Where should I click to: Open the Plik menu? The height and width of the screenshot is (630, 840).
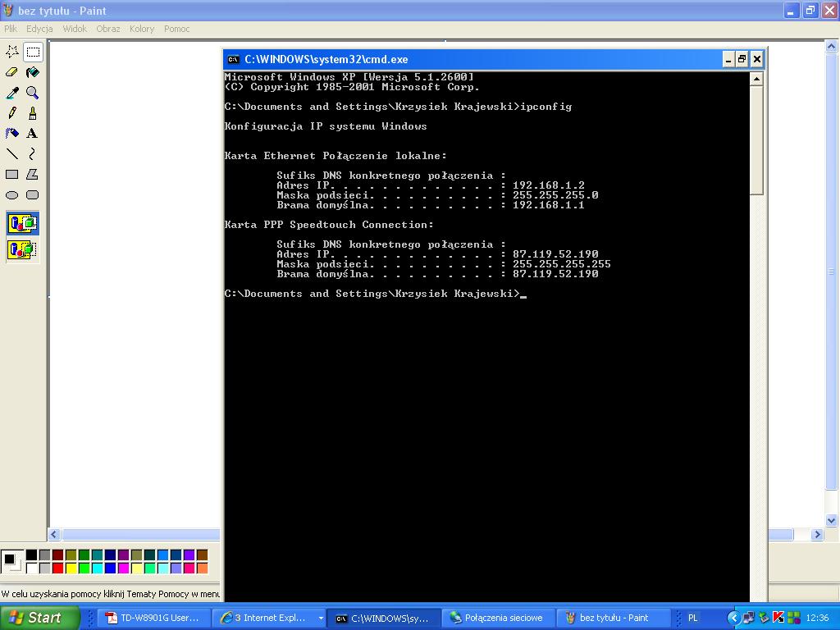pyautogui.click(x=11, y=29)
